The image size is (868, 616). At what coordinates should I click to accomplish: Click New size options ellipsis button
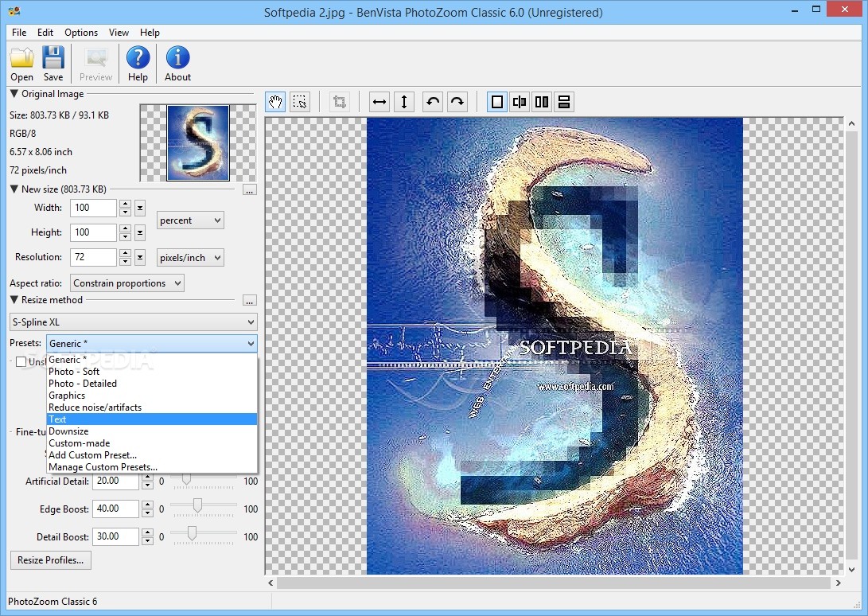[250, 190]
